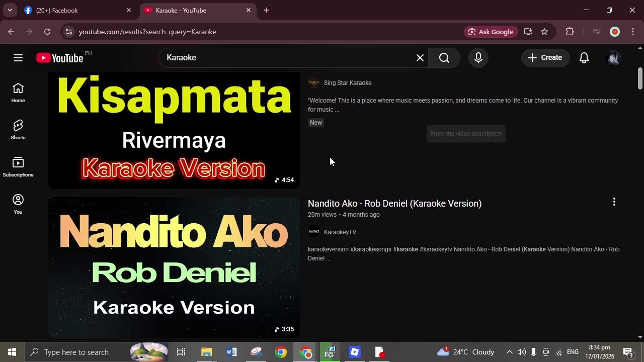Select the Karaoke - YouTube tab

point(198,10)
